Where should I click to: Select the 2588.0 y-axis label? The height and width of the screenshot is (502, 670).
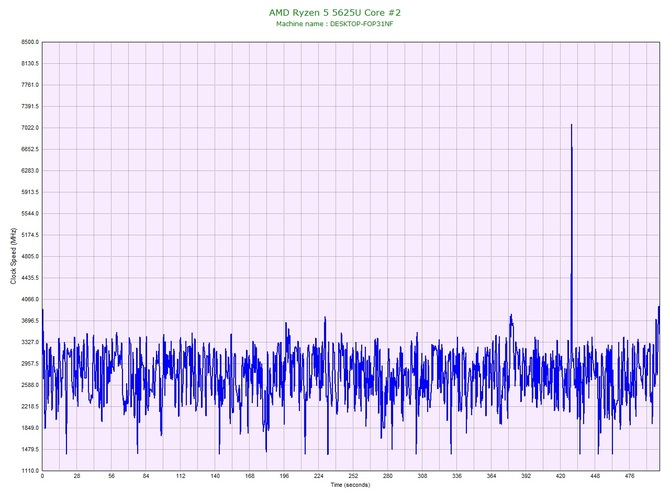[x=29, y=385]
